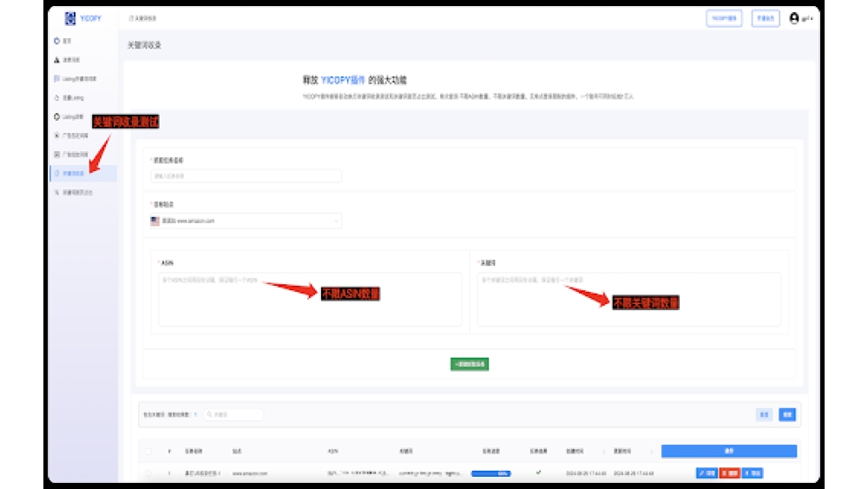Open the site dropdown showing www.amazon.com
The width and height of the screenshot is (868, 489).
click(246, 221)
